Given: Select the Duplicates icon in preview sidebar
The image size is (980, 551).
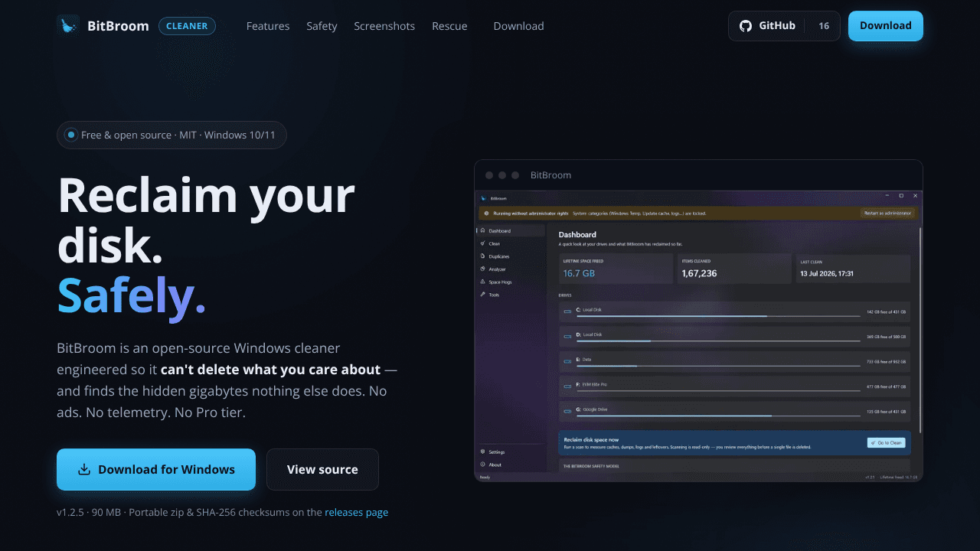Looking at the screenshot, I should tap(483, 256).
